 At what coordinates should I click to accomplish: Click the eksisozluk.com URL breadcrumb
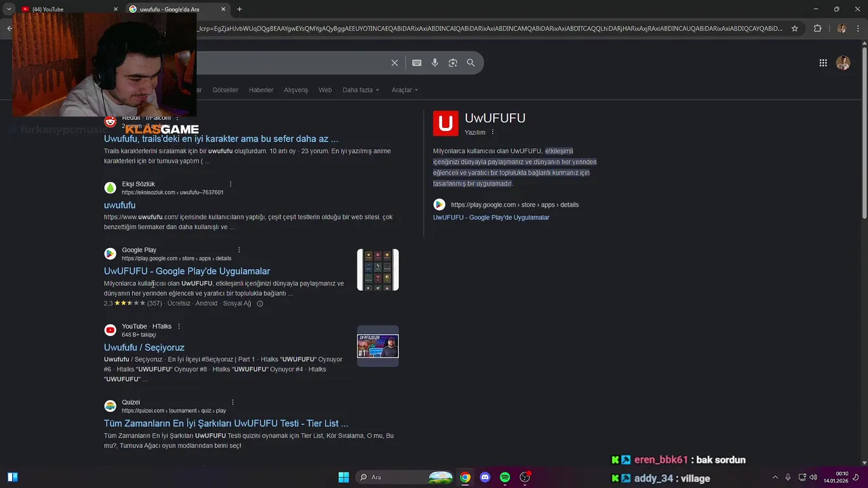(172, 192)
